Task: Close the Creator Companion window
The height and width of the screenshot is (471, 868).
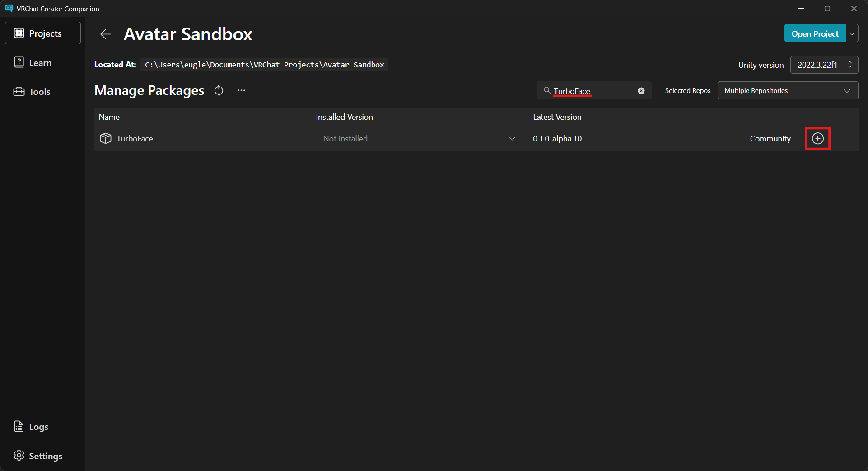Action: tap(854, 9)
